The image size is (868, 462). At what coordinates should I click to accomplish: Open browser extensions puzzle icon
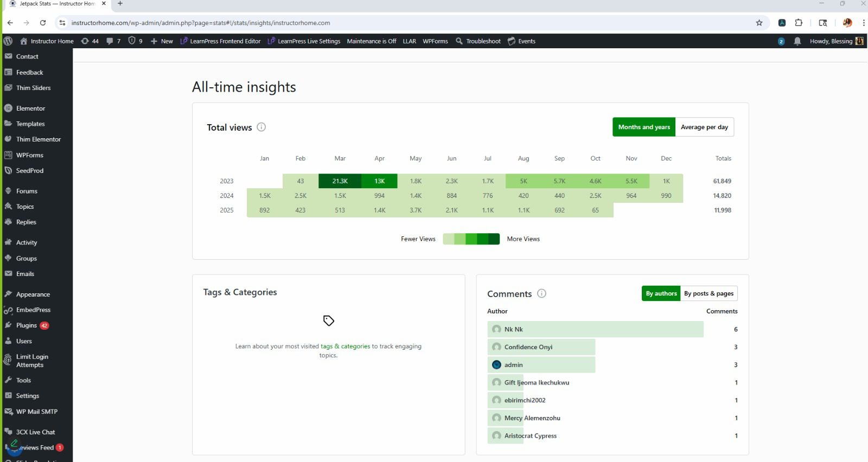[x=799, y=23]
